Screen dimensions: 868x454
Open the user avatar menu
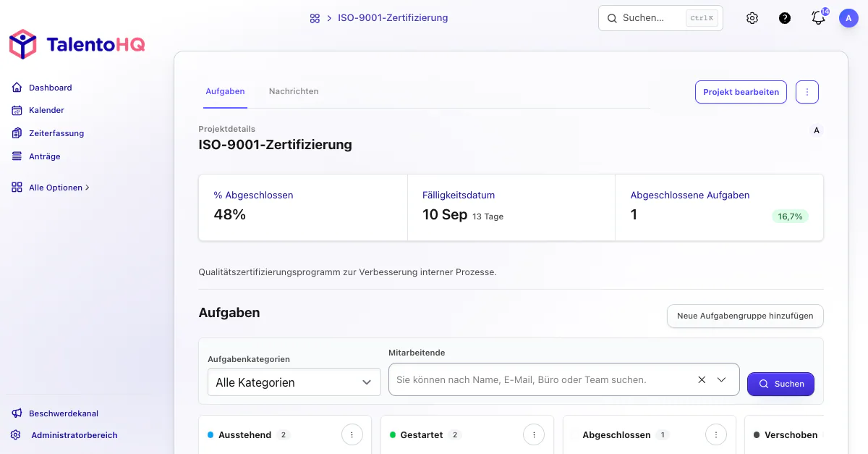848,18
